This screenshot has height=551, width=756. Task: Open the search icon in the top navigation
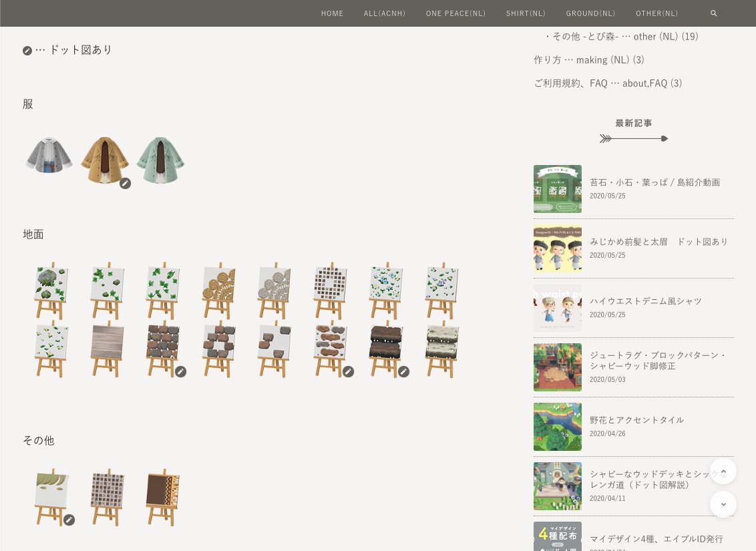713,13
